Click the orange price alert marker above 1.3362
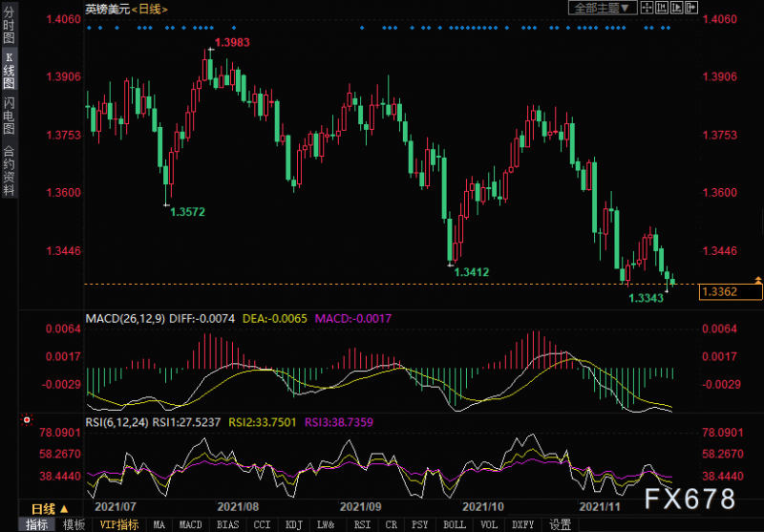The image size is (764, 532). tap(757, 280)
